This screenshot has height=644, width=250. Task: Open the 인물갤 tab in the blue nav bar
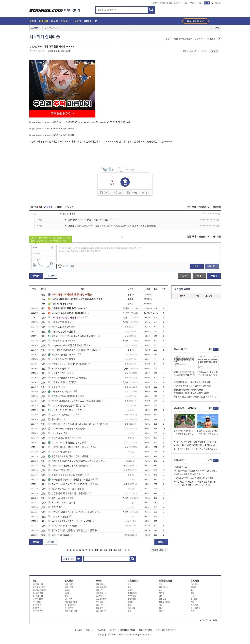point(64,21)
